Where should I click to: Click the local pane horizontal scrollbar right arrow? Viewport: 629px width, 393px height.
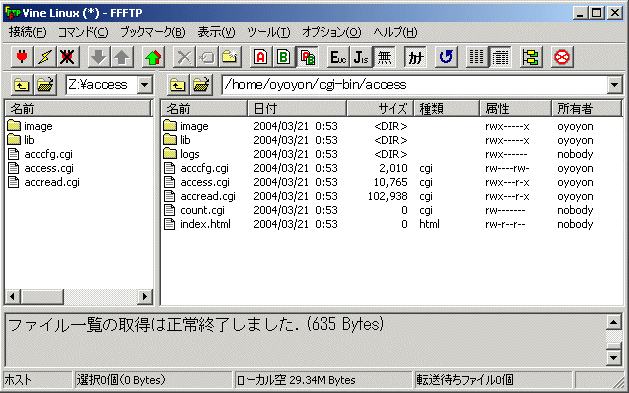click(144, 297)
